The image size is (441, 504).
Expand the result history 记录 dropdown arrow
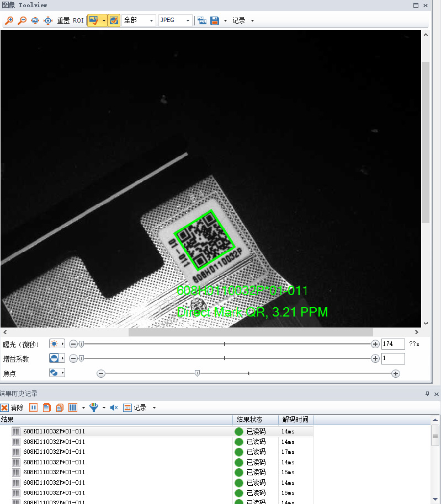(154, 408)
